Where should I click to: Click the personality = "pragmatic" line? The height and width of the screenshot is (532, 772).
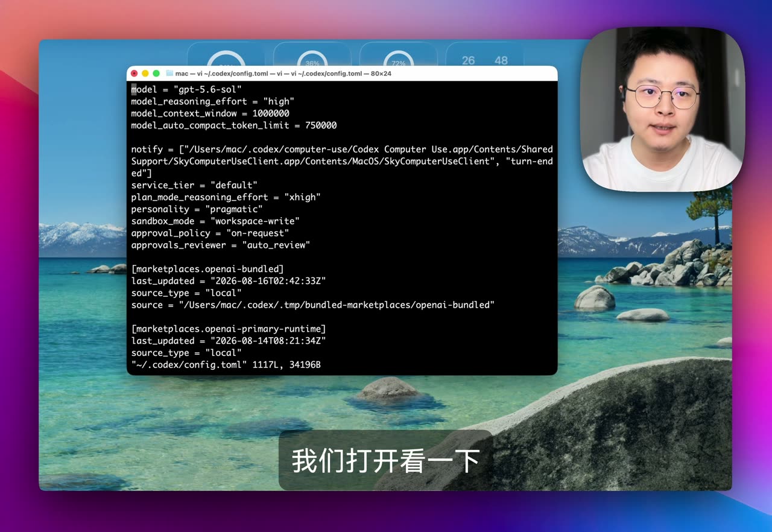click(x=197, y=209)
